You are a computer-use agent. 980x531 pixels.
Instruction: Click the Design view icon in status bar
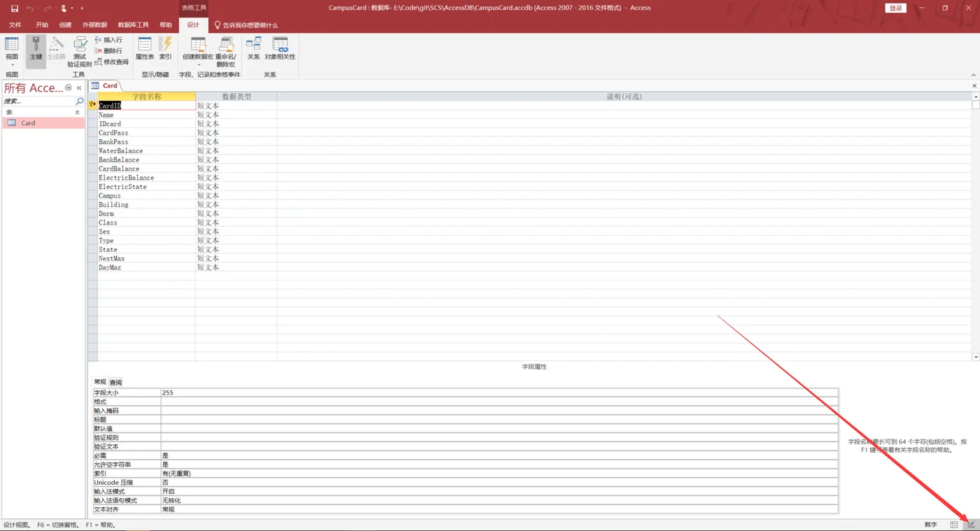tap(972, 525)
